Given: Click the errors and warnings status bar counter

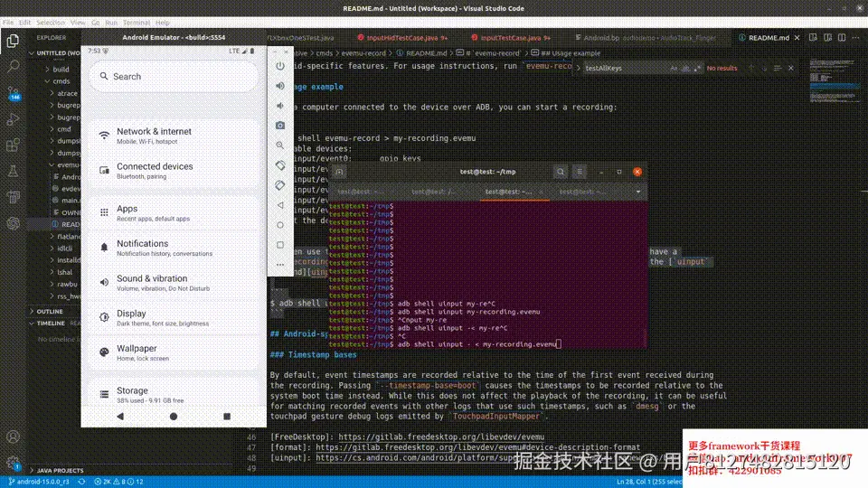Looking at the screenshot, I should [x=118, y=482].
